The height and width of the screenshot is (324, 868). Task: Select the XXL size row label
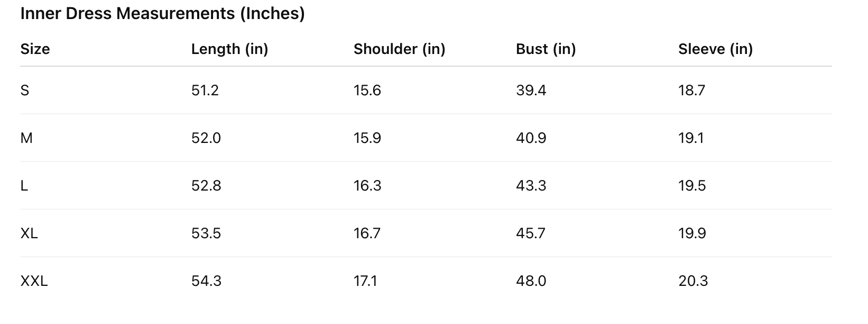point(34,281)
